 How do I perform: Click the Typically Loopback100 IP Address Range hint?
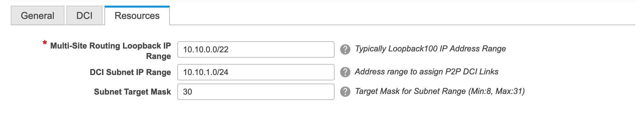point(430,49)
